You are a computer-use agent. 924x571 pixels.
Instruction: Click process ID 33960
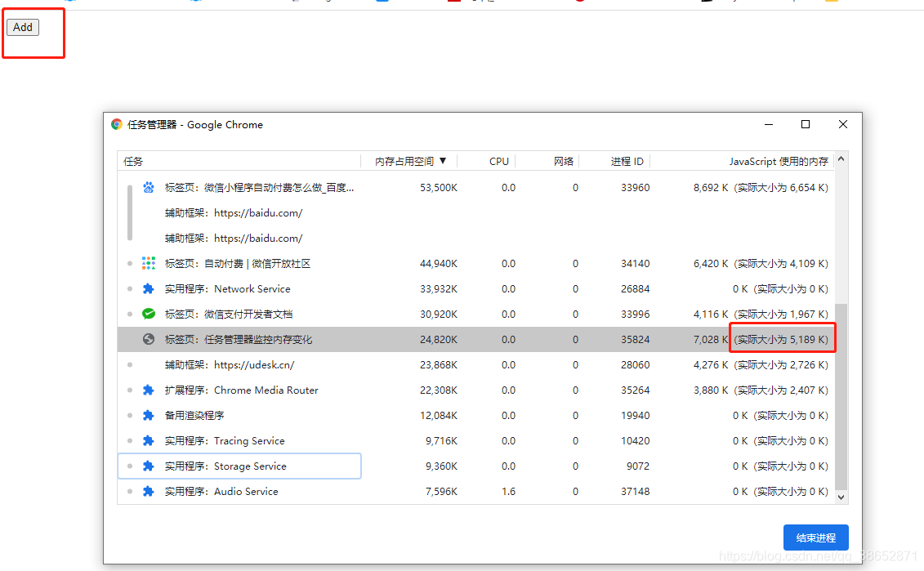(636, 187)
